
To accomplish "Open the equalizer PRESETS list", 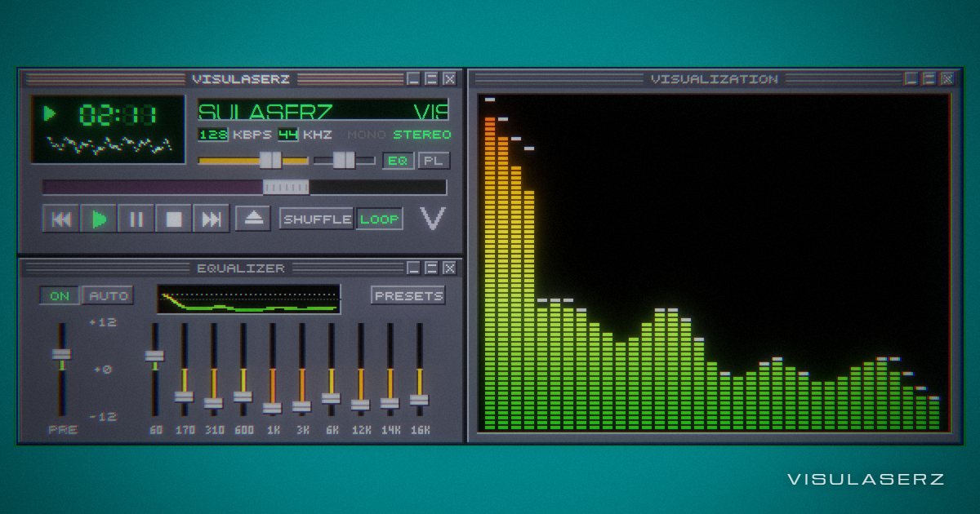I will point(408,295).
